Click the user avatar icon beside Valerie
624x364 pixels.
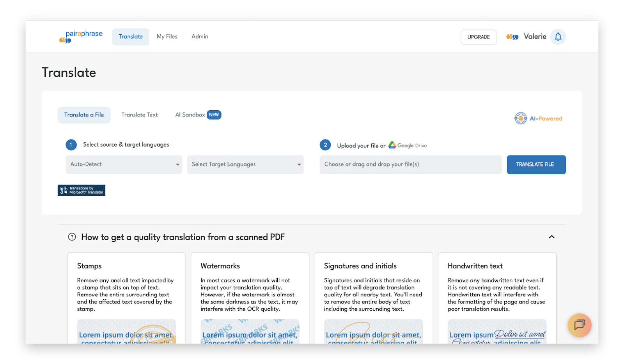[512, 37]
